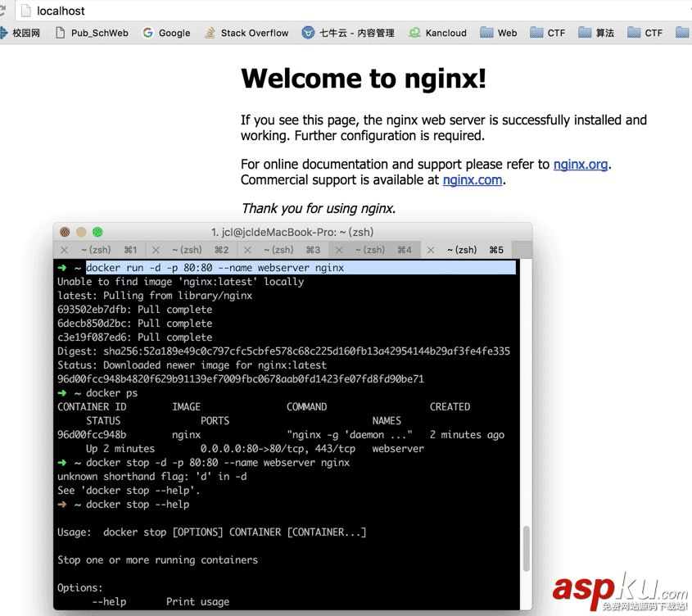This screenshot has width=692, height=616.
Task: Close terminal tab ⌘3
Action: click(x=247, y=250)
